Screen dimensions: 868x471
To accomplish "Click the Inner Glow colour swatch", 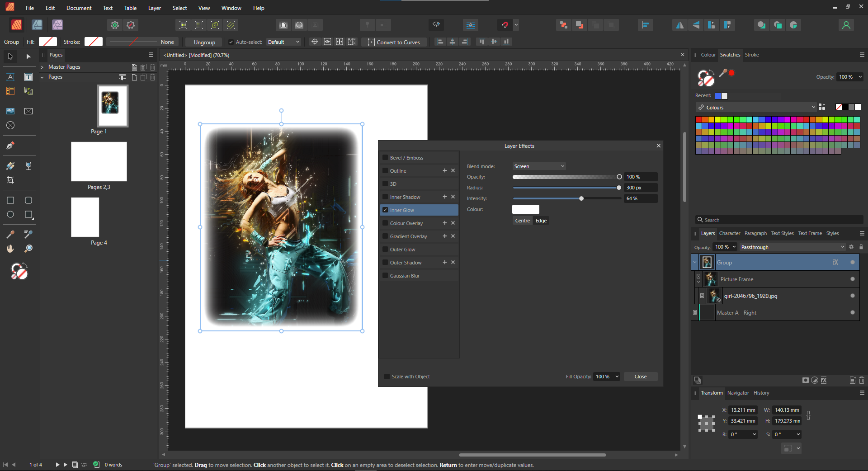I will coord(525,209).
